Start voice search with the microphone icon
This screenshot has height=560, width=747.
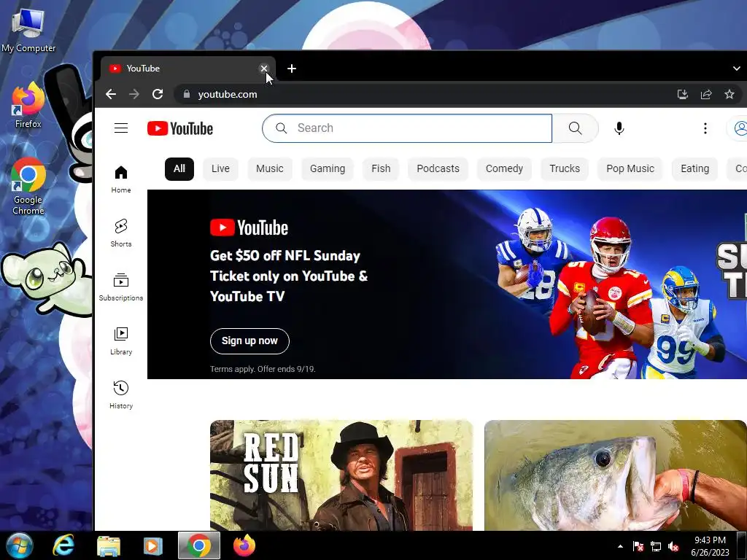point(619,128)
